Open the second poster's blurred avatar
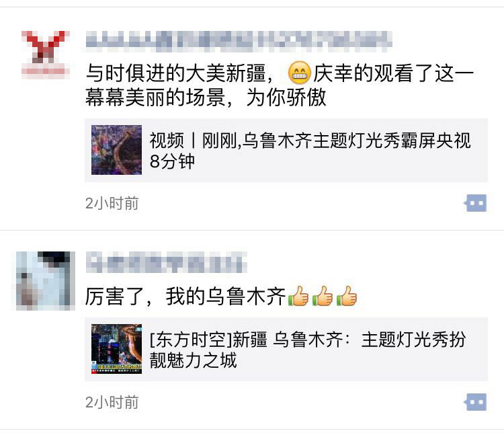The width and height of the screenshot is (504, 433). click(46, 281)
